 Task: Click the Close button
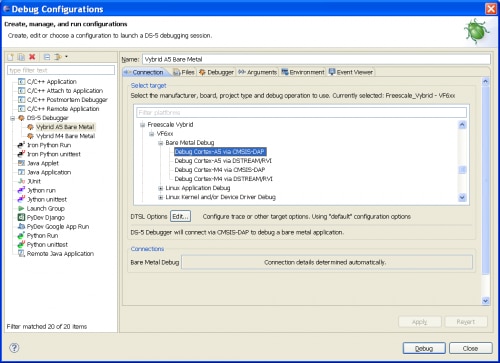pyautogui.click(x=470, y=348)
